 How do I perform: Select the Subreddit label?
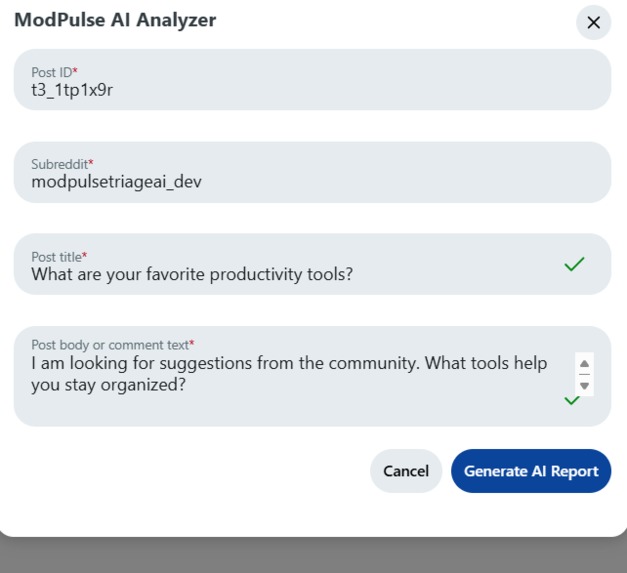[x=62, y=164]
